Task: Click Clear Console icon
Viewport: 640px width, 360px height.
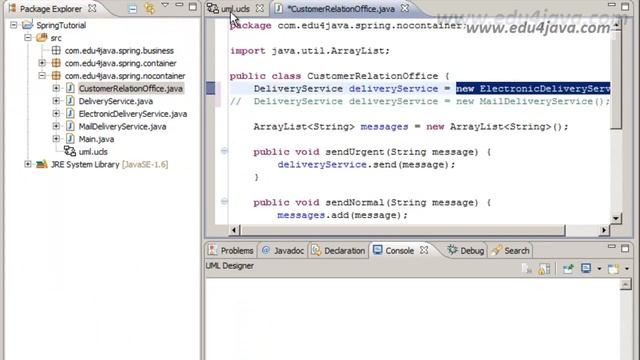Action: point(527,269)
